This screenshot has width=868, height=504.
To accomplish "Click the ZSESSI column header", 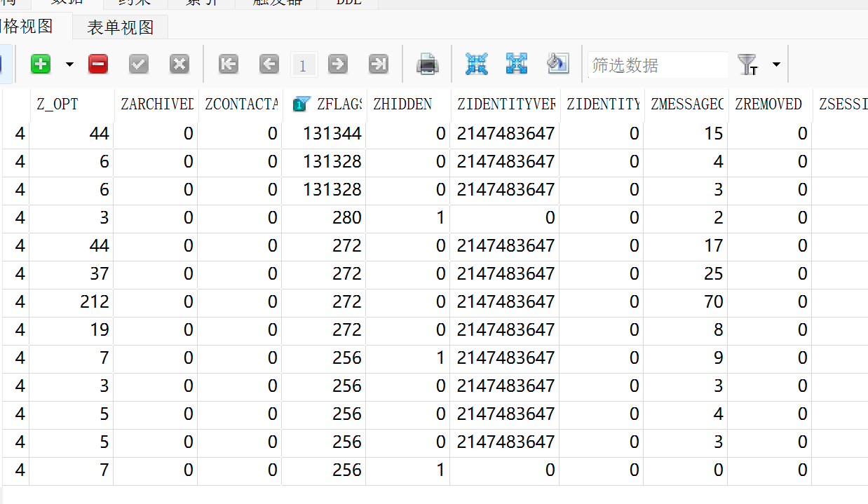I will [841, 104].
